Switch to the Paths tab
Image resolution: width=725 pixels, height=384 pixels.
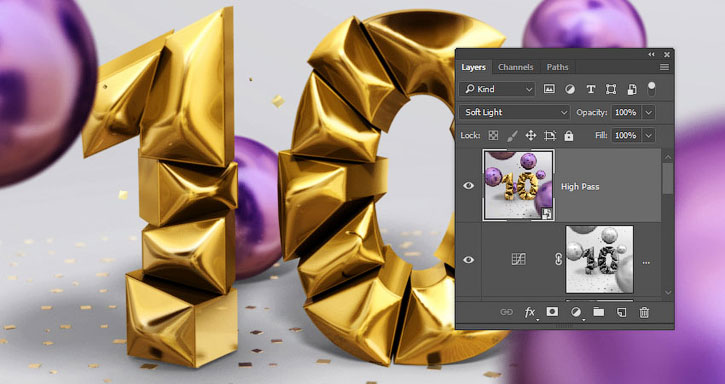pos(557,67)
